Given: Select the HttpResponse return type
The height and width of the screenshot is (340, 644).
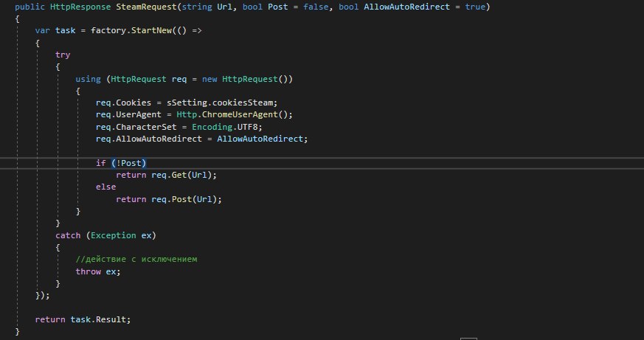Looking at the screenshot, I should click(80, 7).
